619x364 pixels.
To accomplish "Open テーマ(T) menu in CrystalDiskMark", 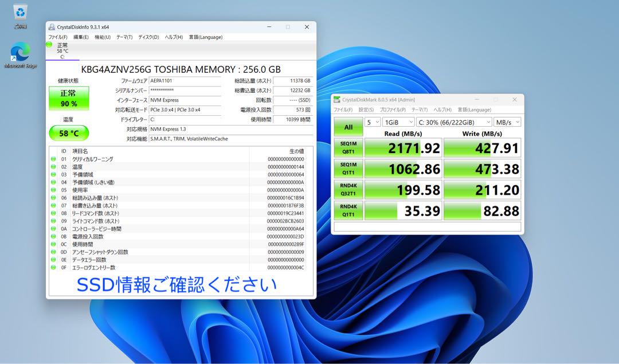I will 420,109.
